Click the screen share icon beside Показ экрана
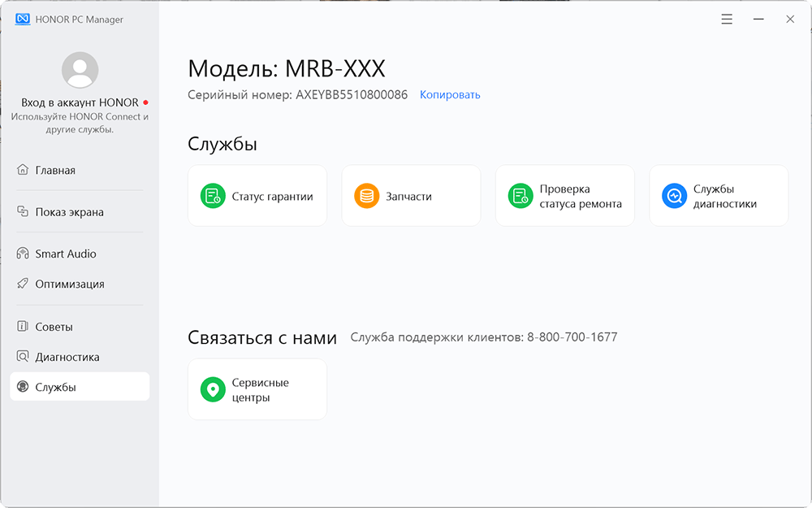The width and height of the screenshot is (812, 508). pyautogui.click(x=22, y=211)
